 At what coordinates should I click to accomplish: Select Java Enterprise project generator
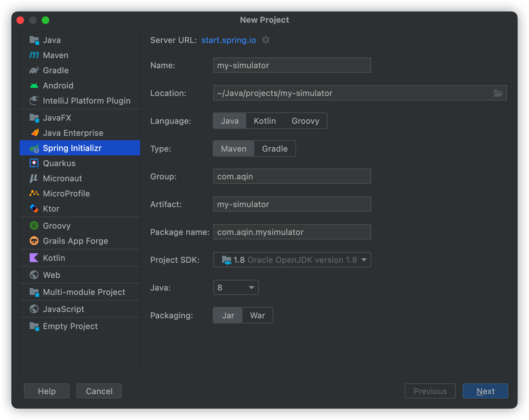[80, 133]
